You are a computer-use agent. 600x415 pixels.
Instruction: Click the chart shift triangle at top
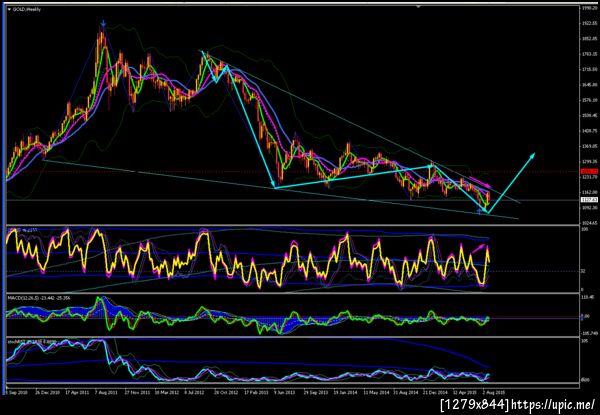tap(418, 6)
